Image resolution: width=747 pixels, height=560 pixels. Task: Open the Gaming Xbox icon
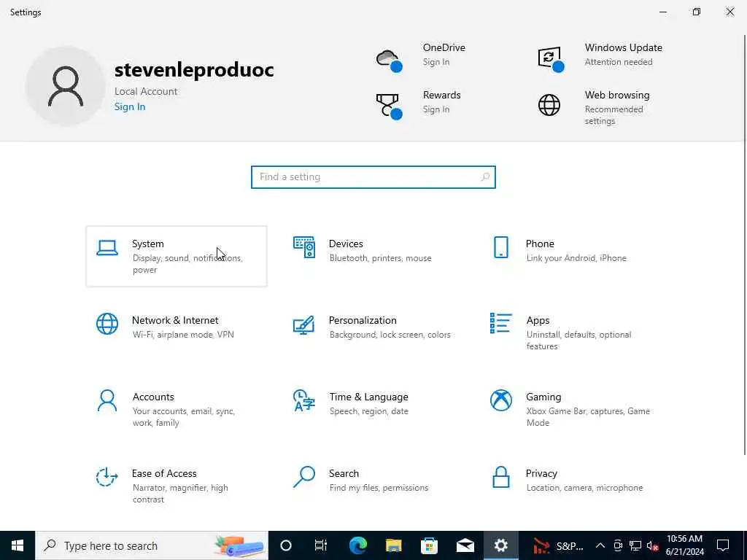point(500,400)
